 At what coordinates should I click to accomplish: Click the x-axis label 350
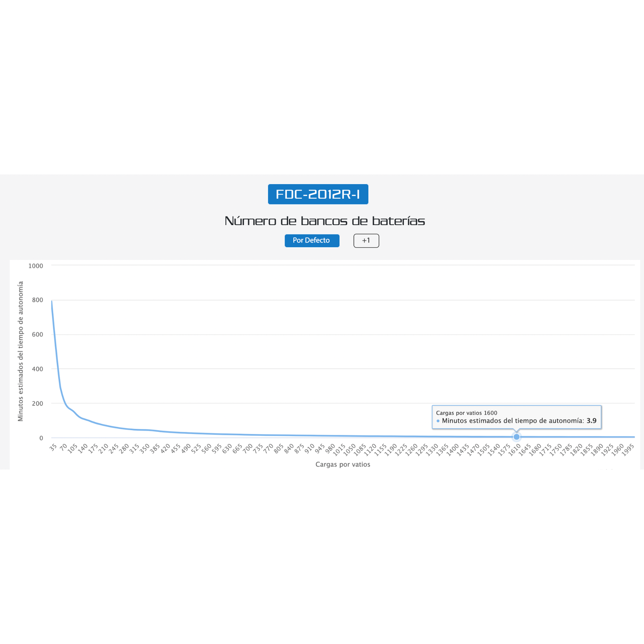[x=145, y=448]
